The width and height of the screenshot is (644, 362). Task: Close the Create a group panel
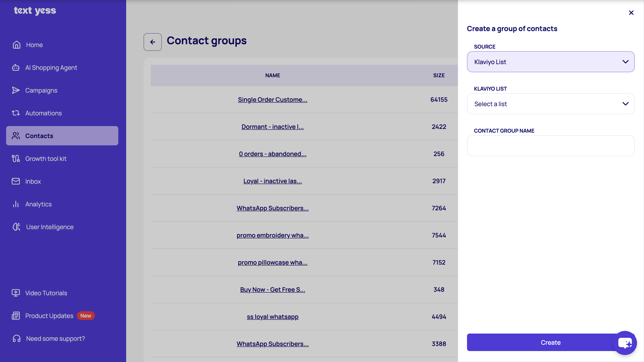click(x=631, y=13)
